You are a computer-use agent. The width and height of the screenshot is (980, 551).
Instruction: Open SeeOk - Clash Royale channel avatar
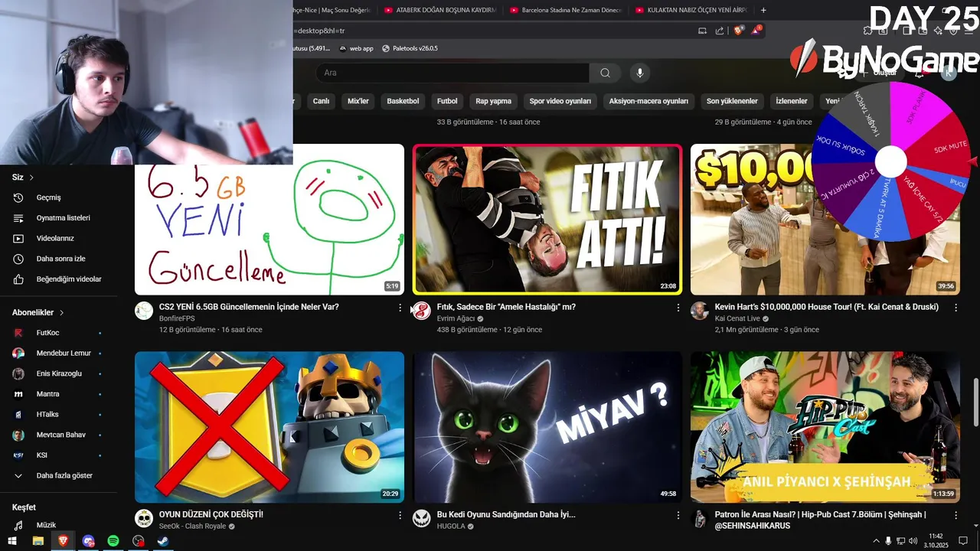(x=144, y=518)
